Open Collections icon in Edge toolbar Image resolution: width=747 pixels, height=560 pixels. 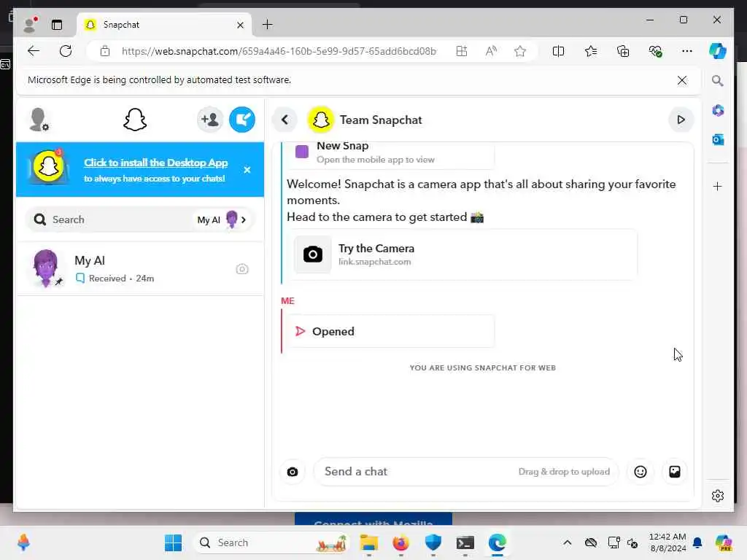623,51
